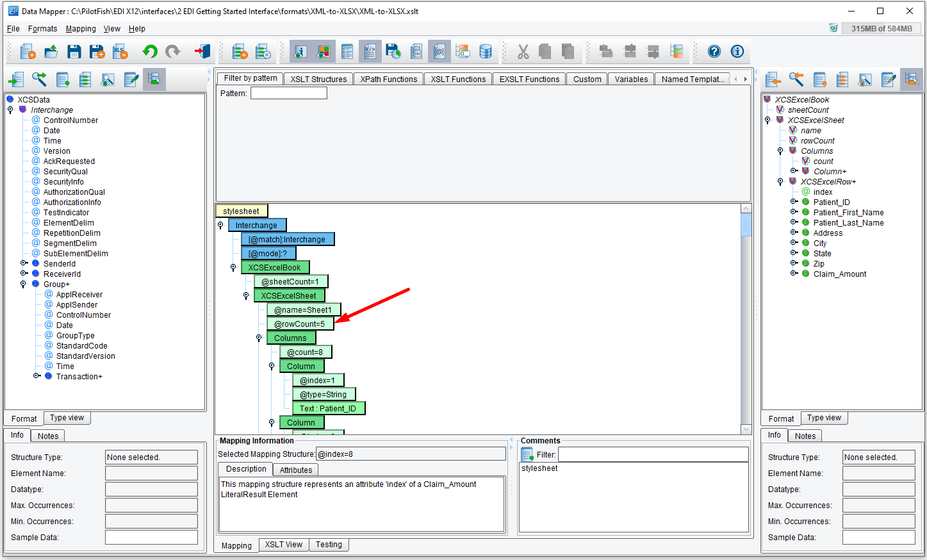927x560 pixels.
Task: Expand the Claim_Amount target node
Action: click(794, 274)
